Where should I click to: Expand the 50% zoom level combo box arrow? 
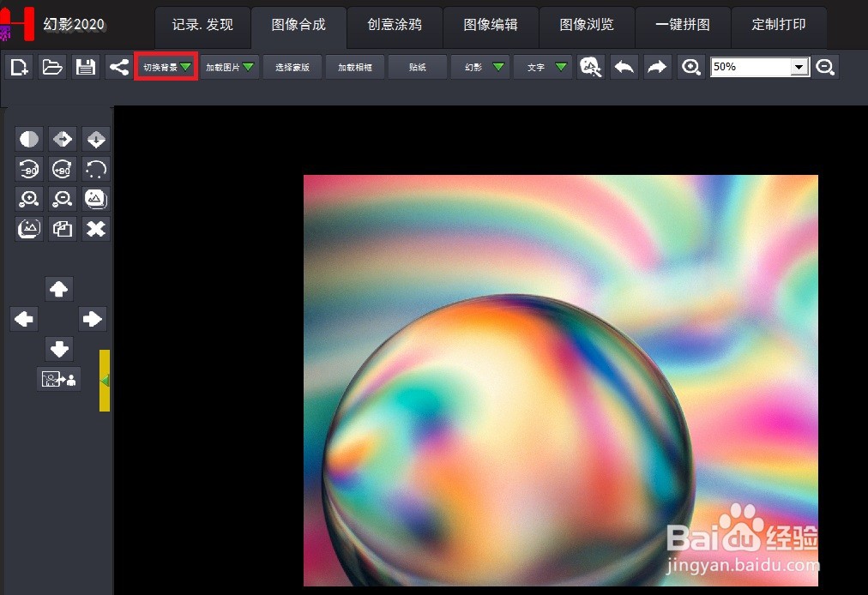[x=799, y=68]
